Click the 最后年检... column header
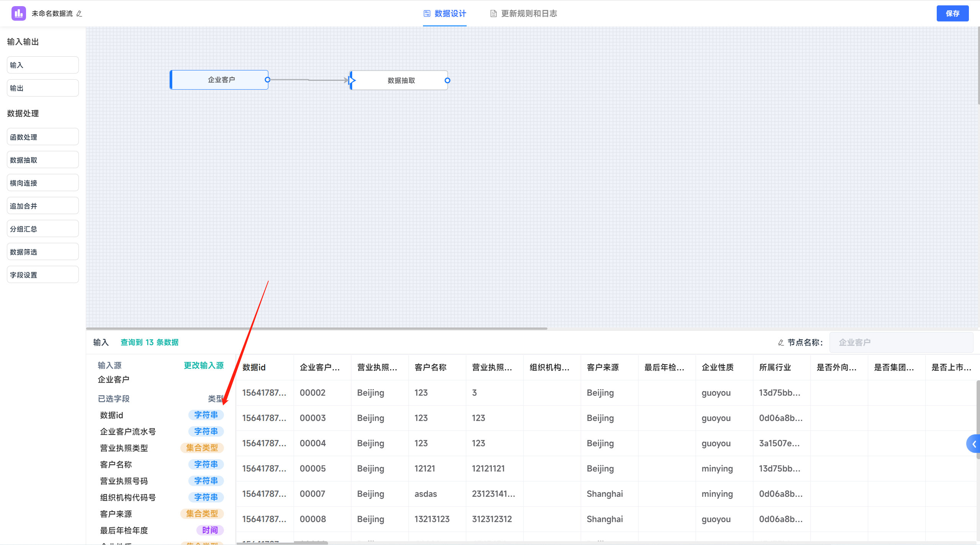 (666, 367)
